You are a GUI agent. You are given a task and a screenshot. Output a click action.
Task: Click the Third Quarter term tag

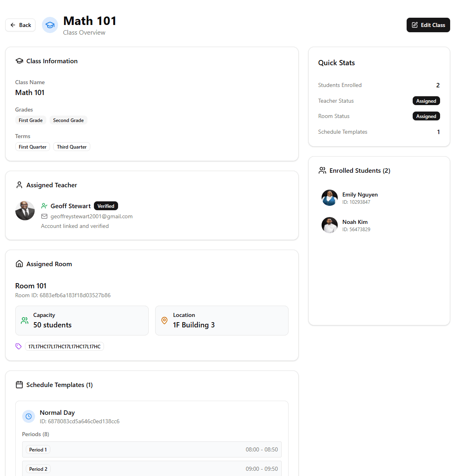72,147
